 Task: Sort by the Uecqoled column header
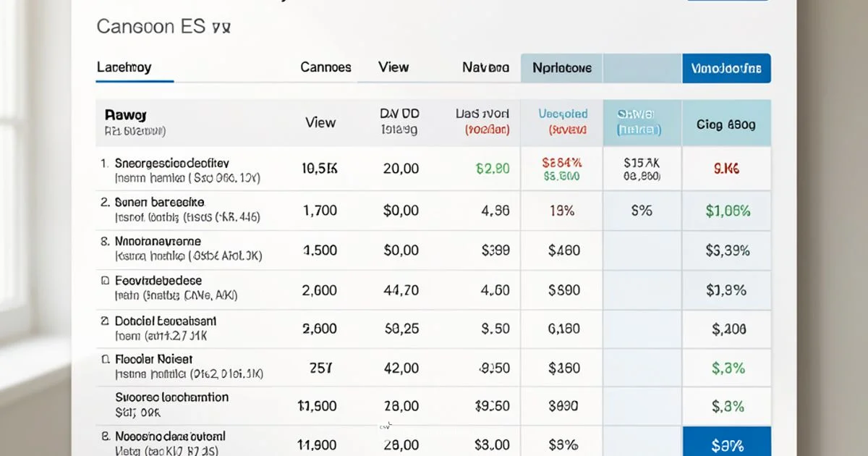click(562, 122)
